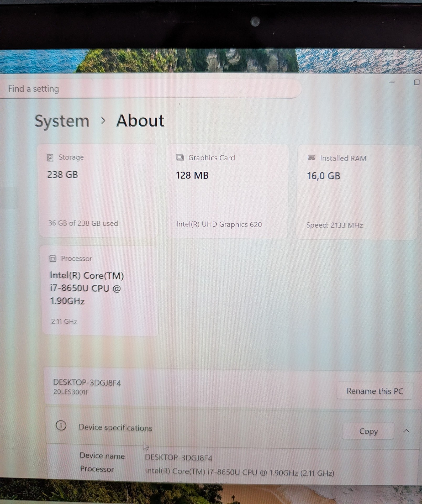
Task: Click the Graphics Card monitor icon
Action: tap(180, 157)
